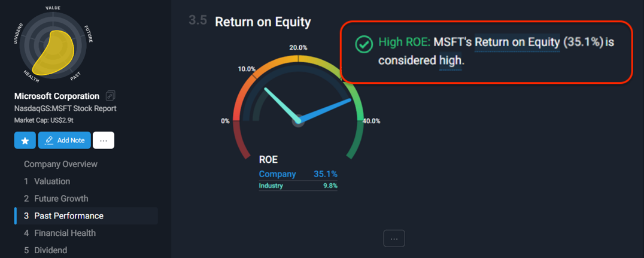Viewport: 644px width, 258px height.
Task: Click the green checkmark High ROE icon
Action: click(363, 44)
